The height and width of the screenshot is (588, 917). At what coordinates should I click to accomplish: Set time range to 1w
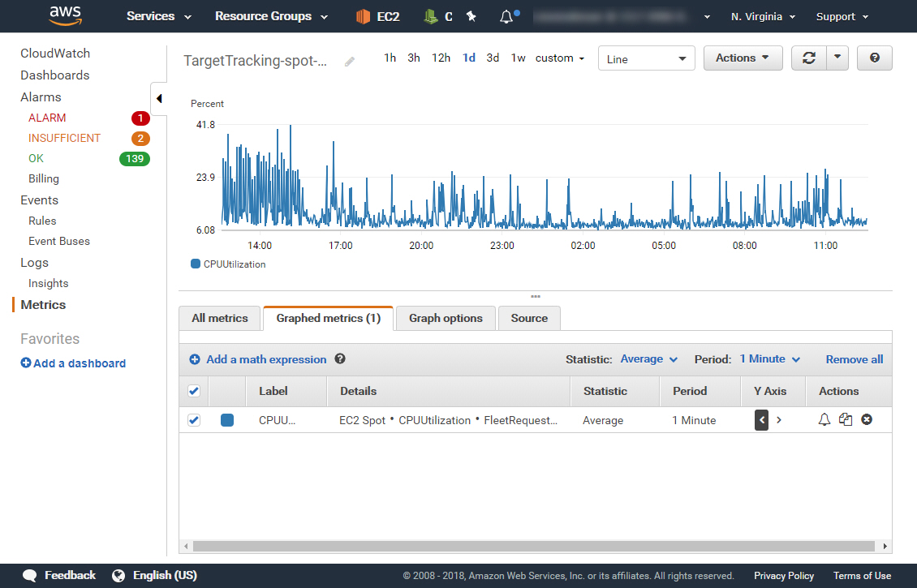tap(519, 58)
